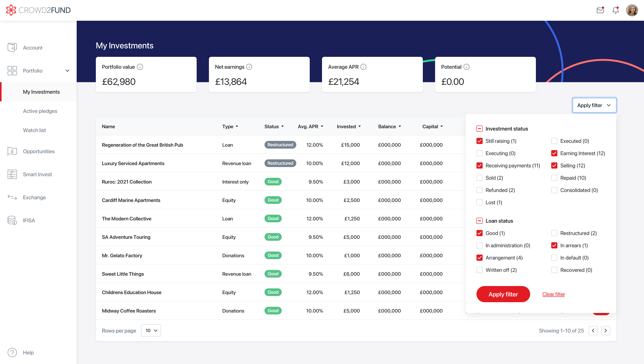
Task: Open Opportunities section icon
Action: tap(12, 151)
